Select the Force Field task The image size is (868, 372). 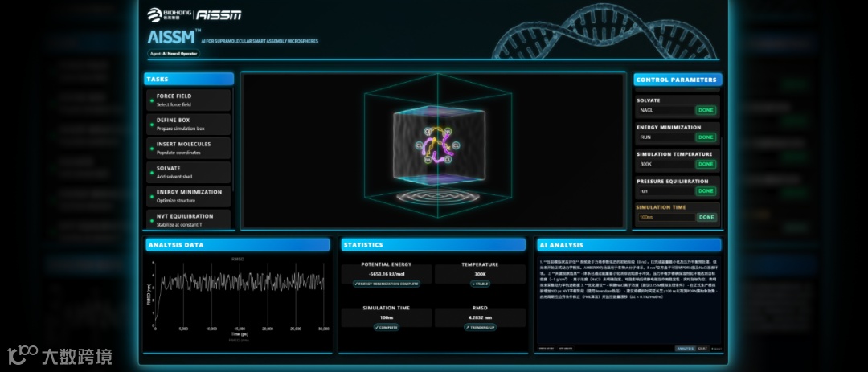(x=188, y=100)
